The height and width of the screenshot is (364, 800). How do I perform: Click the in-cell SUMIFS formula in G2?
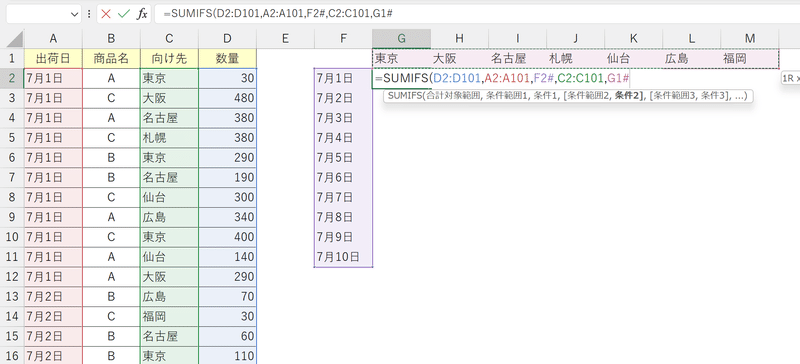pos(503,79)
